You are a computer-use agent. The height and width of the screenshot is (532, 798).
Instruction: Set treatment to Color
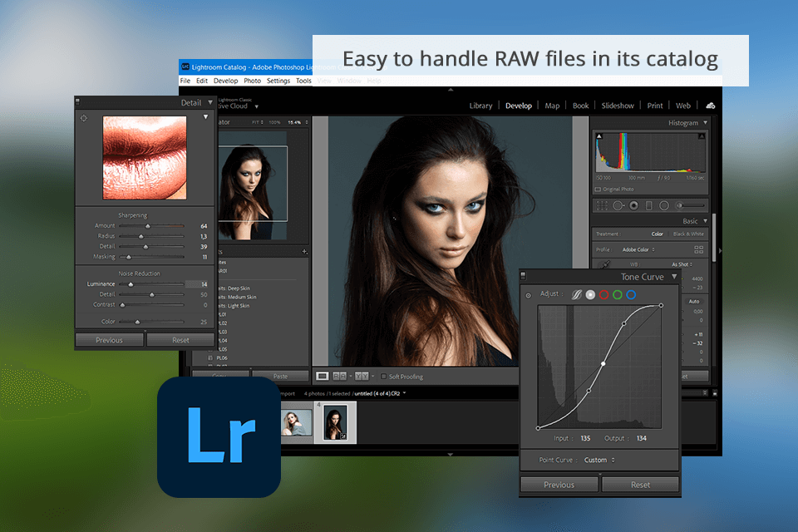pyautogui.click(x=657, y=234)
